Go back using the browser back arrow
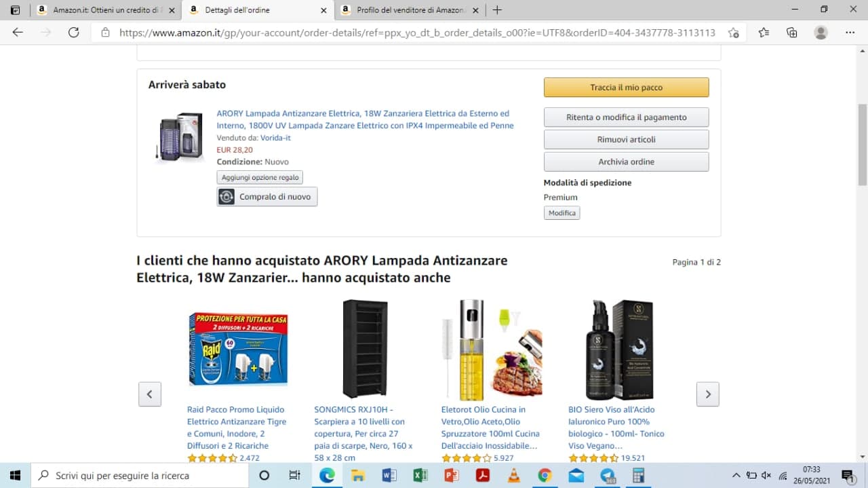 (18, 33)
